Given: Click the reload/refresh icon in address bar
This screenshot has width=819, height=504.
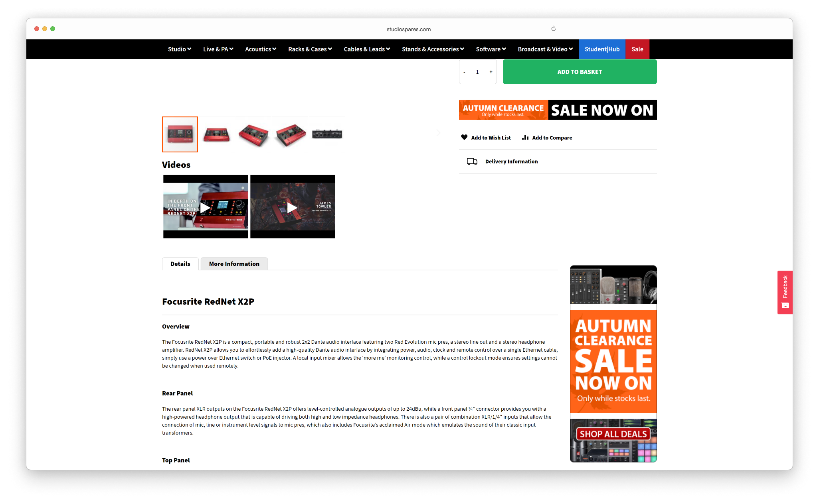Looking at the screenshot, I should click(554, 29).
